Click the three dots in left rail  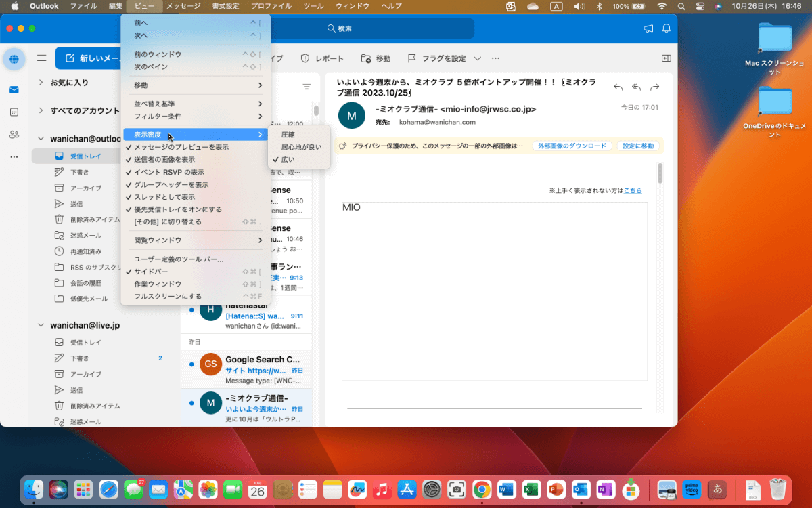pyautogui.click(x=14, y=157)
